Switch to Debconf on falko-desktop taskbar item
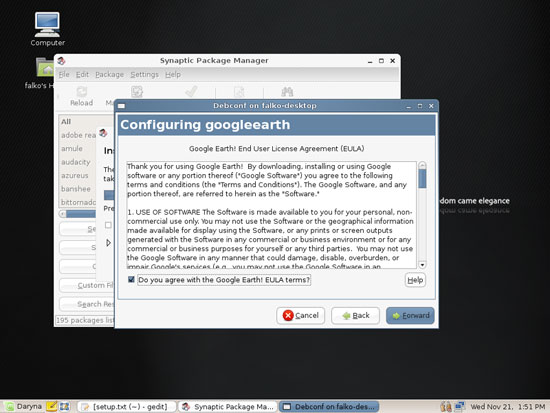Screen dimensions: 550x413 tap(329, 407)
